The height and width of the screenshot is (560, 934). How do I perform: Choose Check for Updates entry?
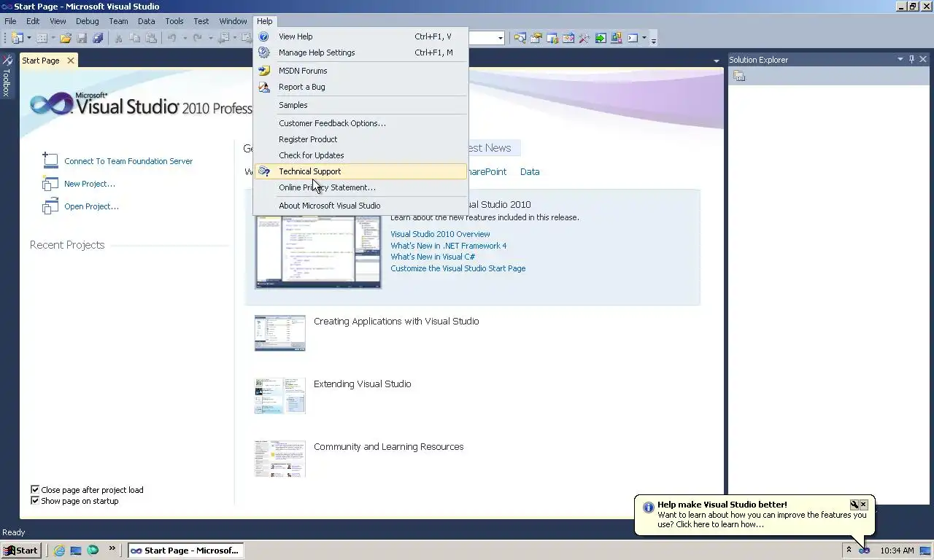point(360,155)
